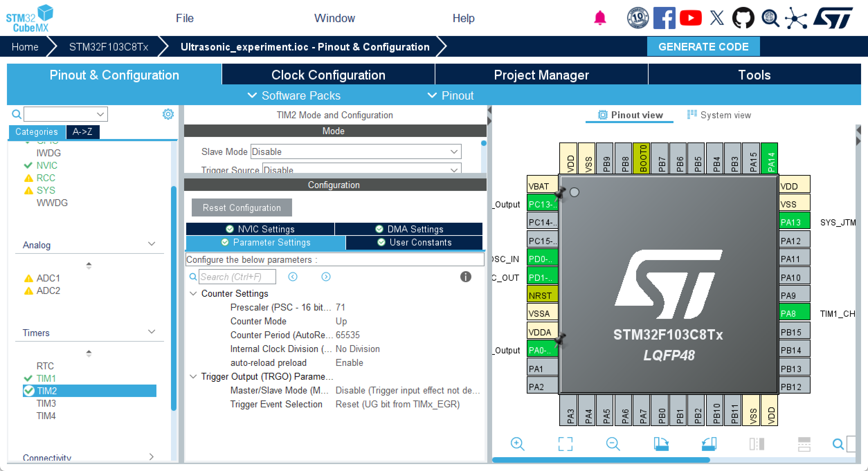Click the pin search magnifier icon
This screenshot has width=868, height=471.
pos(838,444)
